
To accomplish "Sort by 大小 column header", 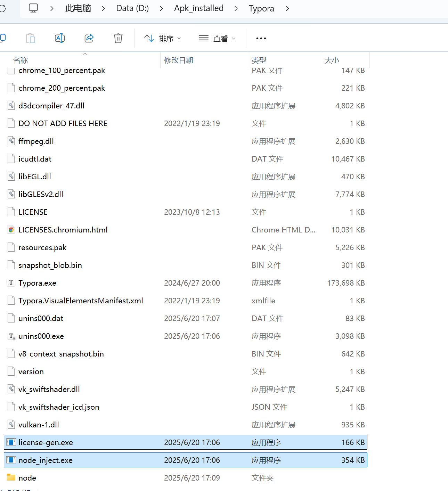I will coord(332,60).
